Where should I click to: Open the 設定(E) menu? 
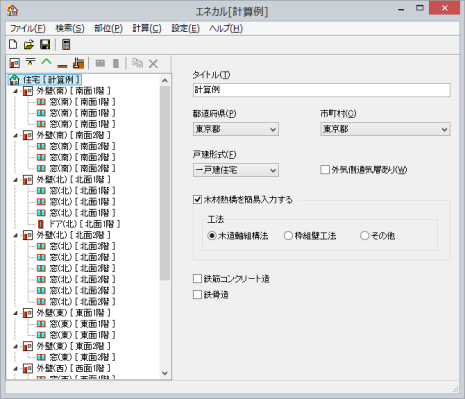tap(185, 28)
